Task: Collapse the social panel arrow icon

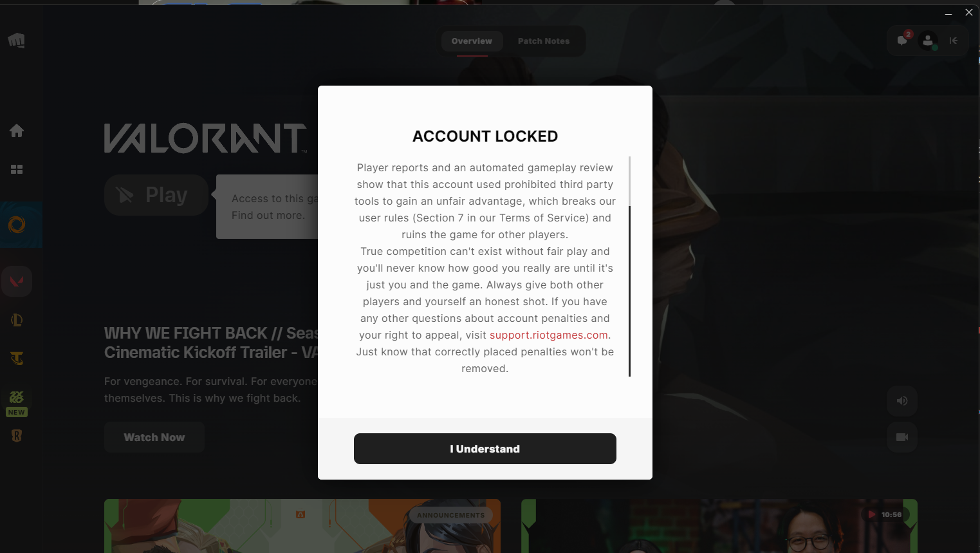Action: pos(954,41)
